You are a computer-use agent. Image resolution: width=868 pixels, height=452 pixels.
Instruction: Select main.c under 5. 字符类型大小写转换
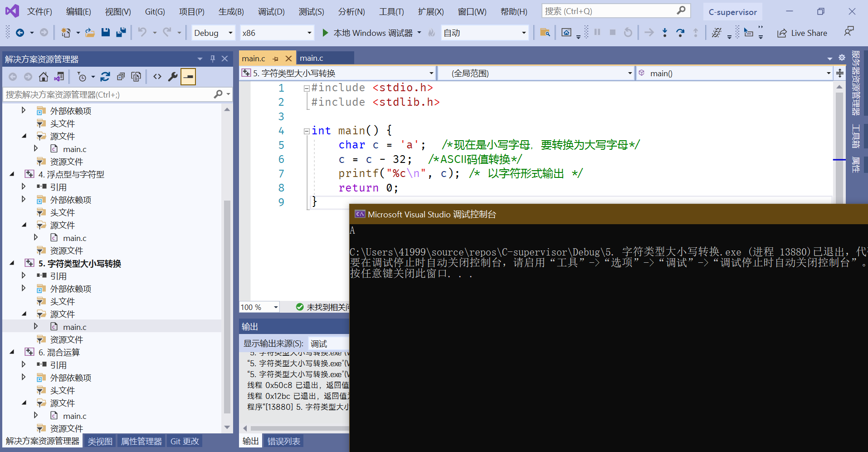point(74,327)
